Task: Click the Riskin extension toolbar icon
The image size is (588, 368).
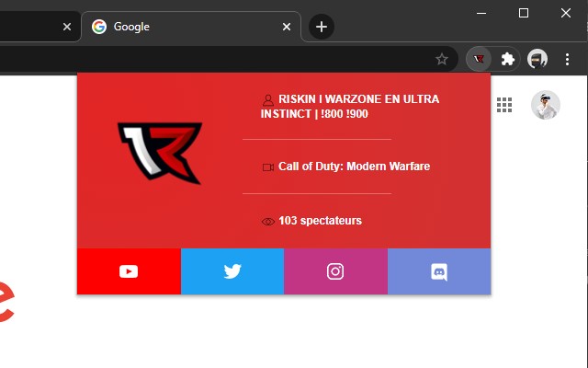Action: click(x=479, y=59)
